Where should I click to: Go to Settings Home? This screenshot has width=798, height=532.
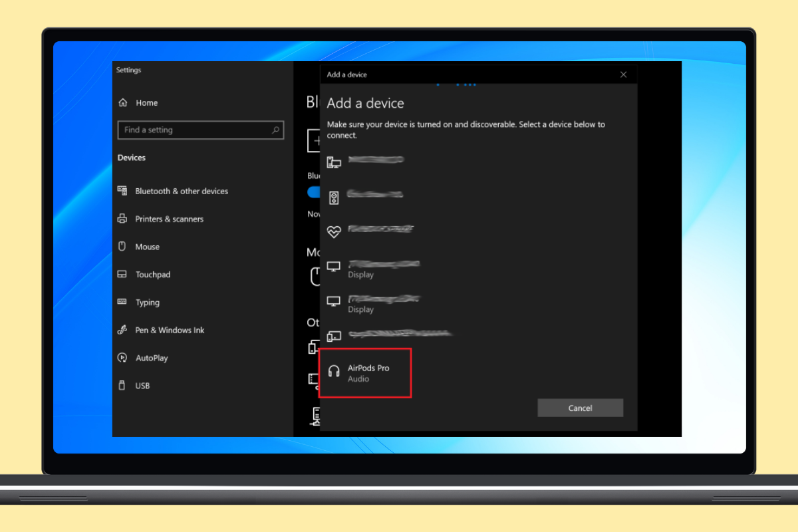click(138, 103)
